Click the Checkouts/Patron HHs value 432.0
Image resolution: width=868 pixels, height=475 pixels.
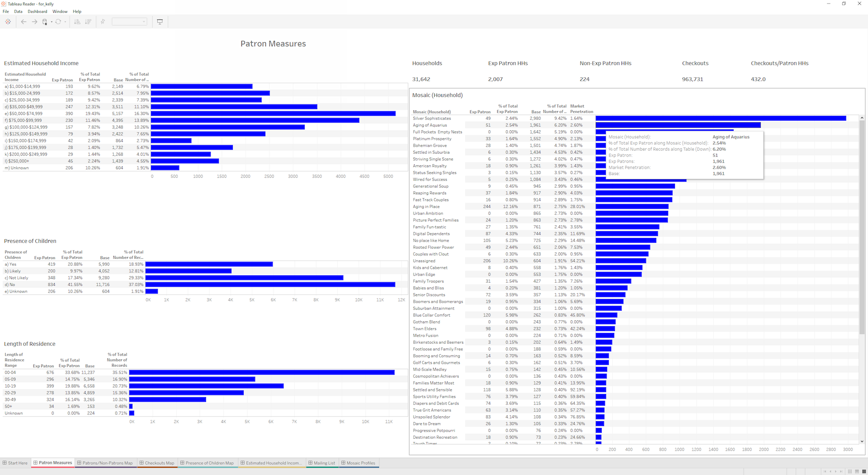pyautogui.click(x=758, y=79)
